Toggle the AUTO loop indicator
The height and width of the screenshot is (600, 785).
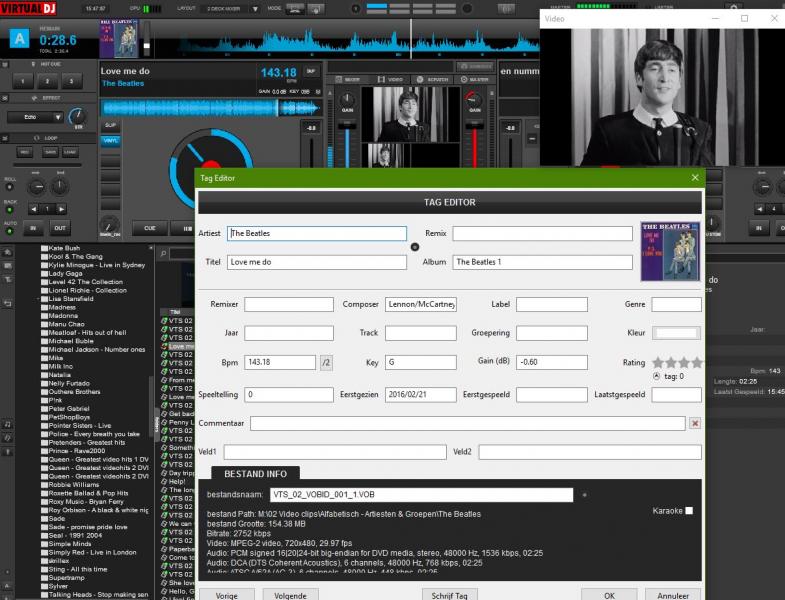(9, 231)
